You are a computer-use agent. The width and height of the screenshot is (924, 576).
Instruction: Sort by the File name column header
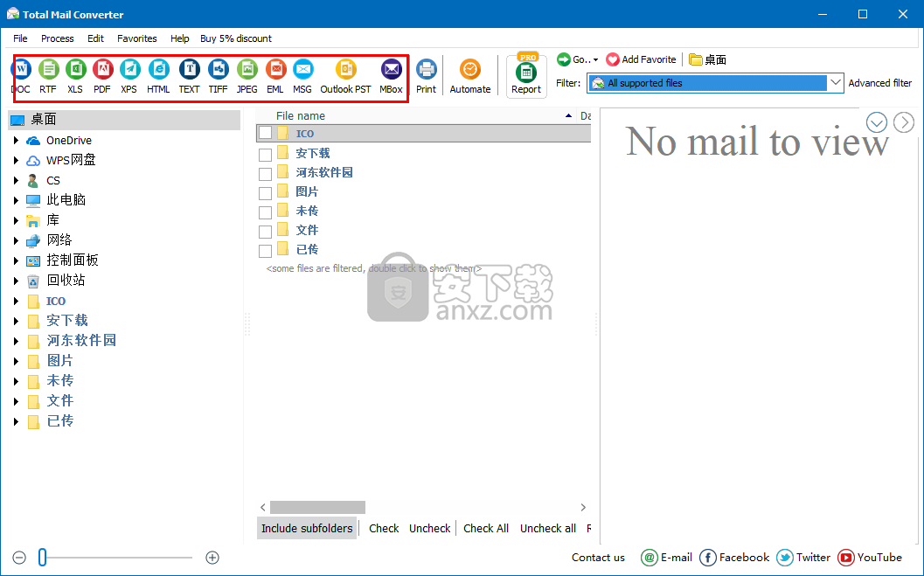[301, 116]
